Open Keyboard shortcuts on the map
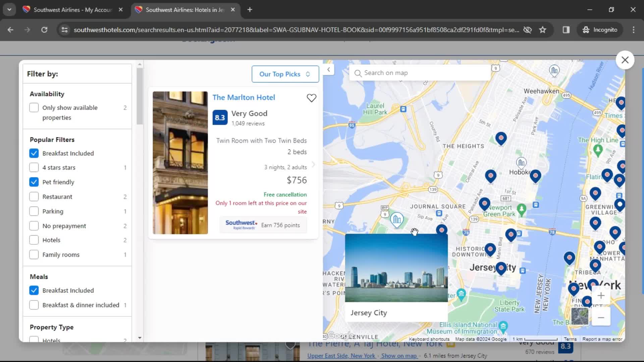This screenshot has height=362, width=644. pos(429,339)
